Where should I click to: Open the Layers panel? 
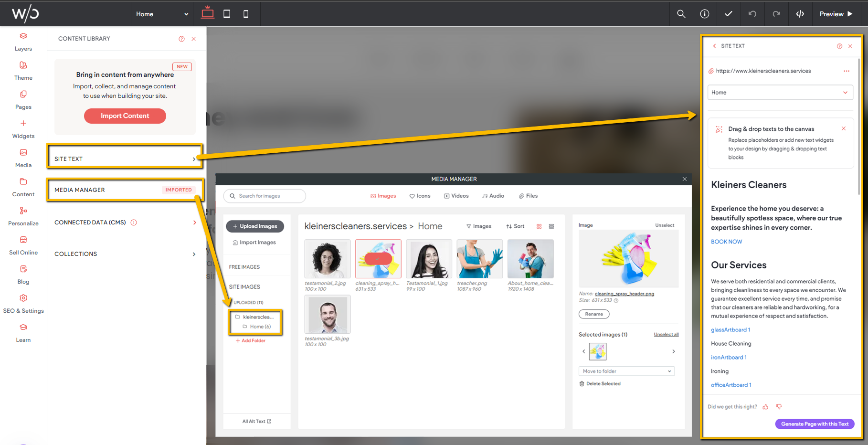tap(23, 42)
